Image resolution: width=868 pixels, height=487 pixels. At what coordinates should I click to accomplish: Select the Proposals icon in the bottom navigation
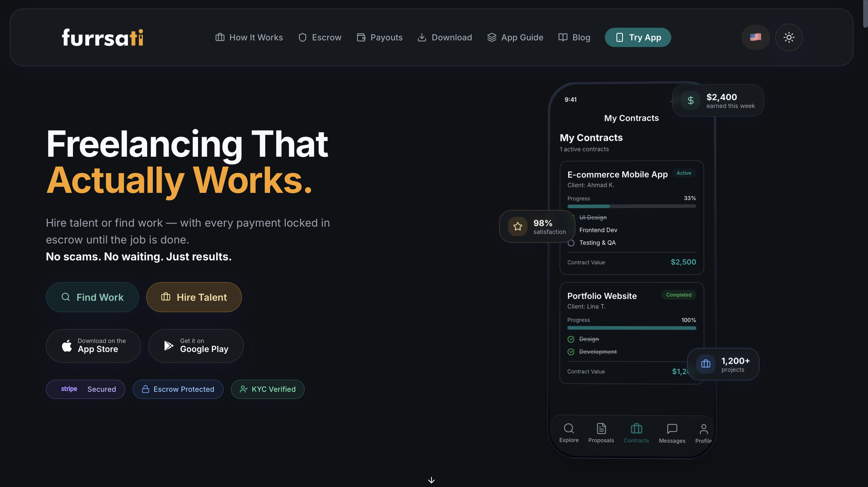(602, 432)
